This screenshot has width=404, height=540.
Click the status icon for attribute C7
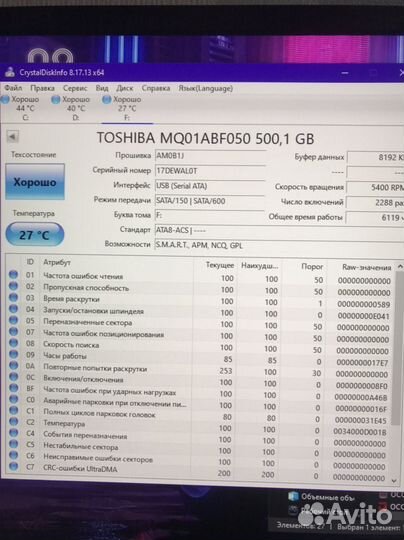click(13, 467)
